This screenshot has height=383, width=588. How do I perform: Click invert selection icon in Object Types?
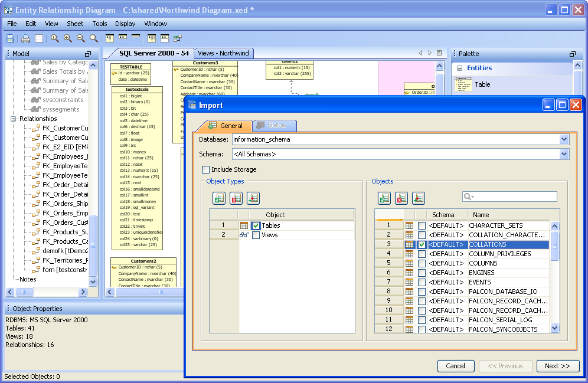point(253,198)
